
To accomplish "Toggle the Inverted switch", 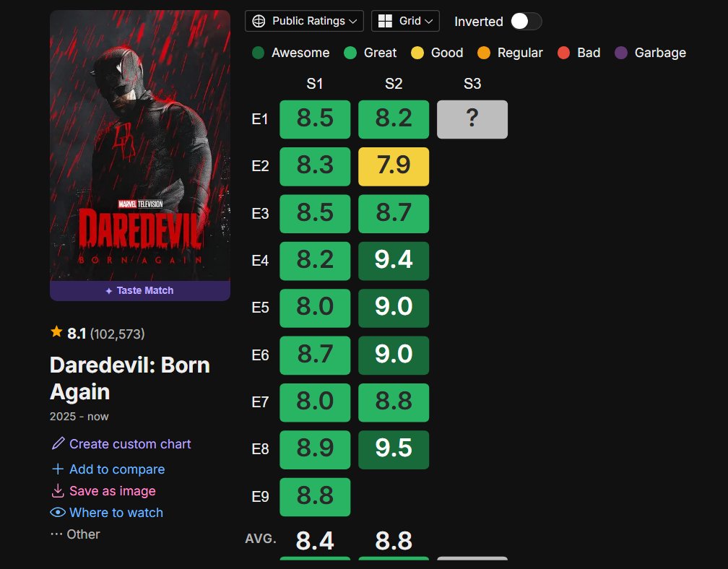I will [x=526, y=22].
